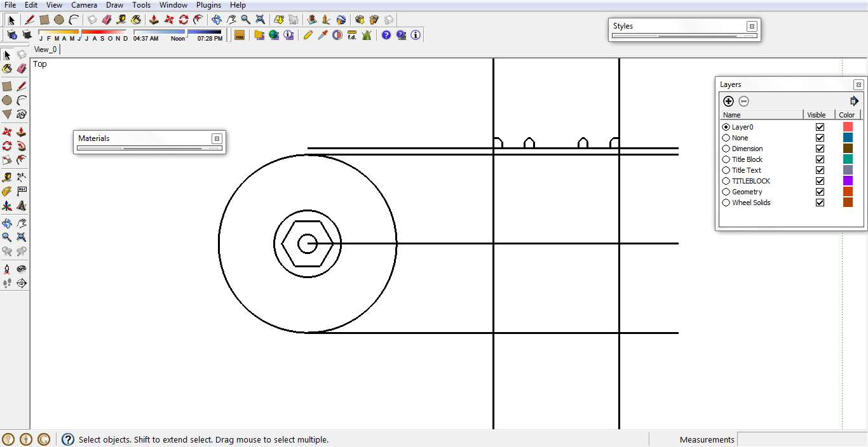Click the Layer0 color swatch
The height and width of the screenshot is (447, 868).
pos(848,127)
